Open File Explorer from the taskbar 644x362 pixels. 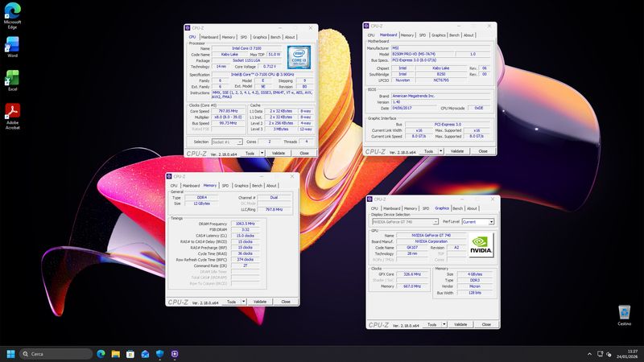tap(115, 354)
